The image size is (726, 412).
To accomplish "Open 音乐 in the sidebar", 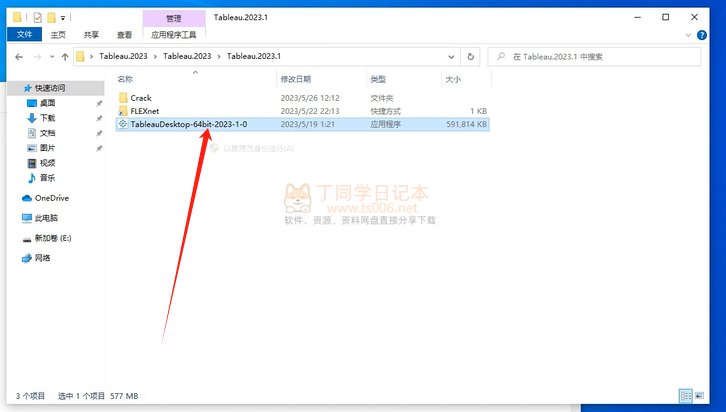I will (47, 178).
